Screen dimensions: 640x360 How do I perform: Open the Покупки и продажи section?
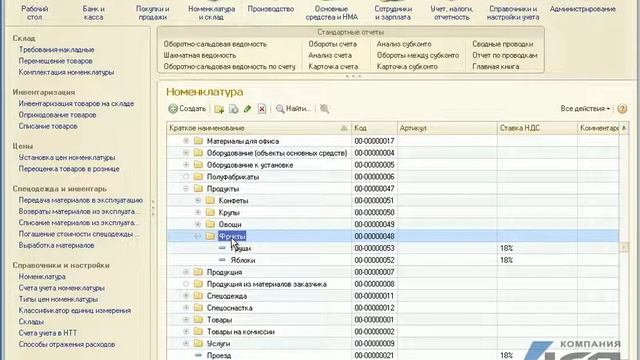click(x=152, y=13)
